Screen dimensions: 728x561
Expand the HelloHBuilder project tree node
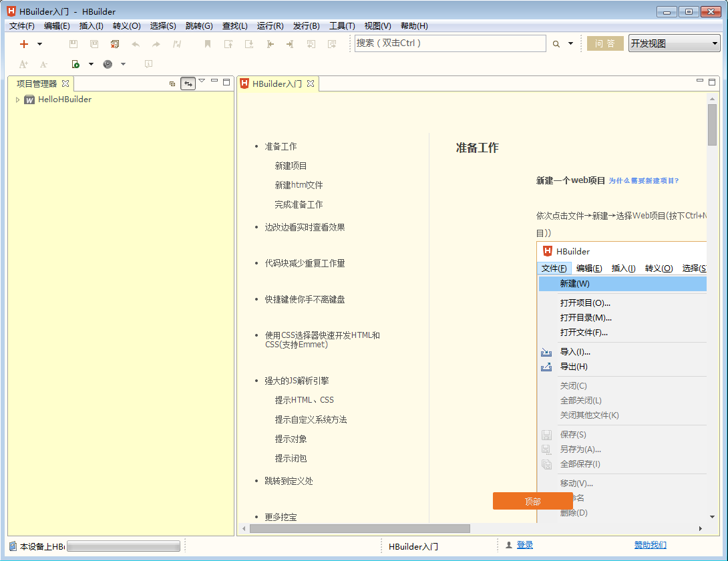pos(17,100)
